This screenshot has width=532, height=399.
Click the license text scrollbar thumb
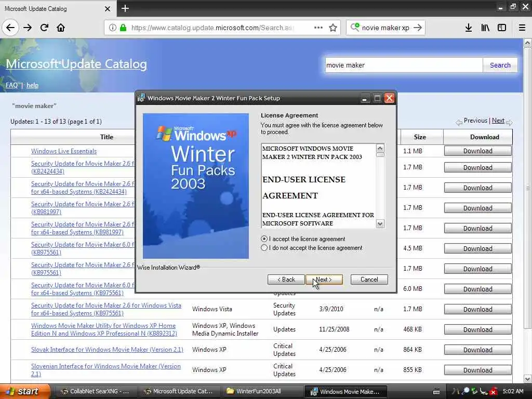[380, 155]
